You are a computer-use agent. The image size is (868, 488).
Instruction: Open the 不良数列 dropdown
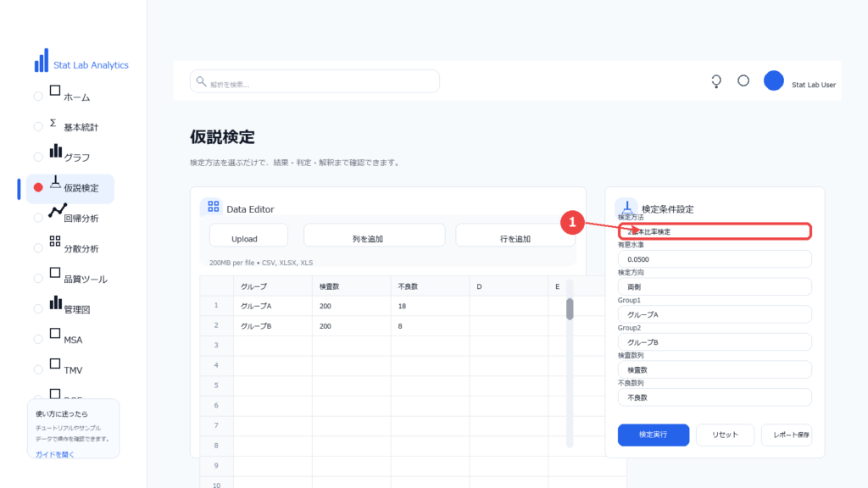(715, 397)
